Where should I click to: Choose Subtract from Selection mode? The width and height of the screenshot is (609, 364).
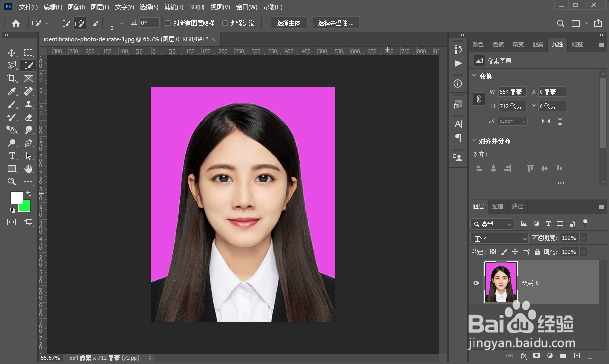pyautogui.click(x=93, y=23)
